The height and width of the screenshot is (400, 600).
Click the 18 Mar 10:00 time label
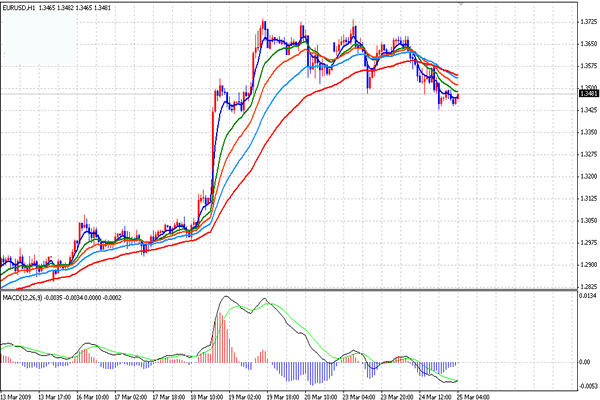pos(207,397)
